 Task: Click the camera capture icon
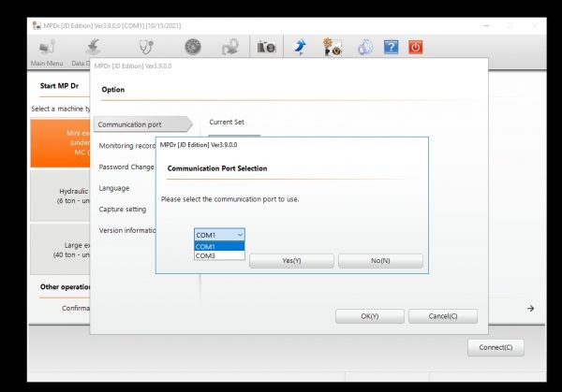coord(266,47)
